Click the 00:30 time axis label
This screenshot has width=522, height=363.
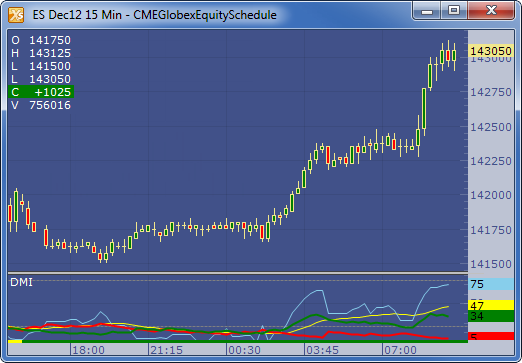pyautogui.click(x=244, y=350)
